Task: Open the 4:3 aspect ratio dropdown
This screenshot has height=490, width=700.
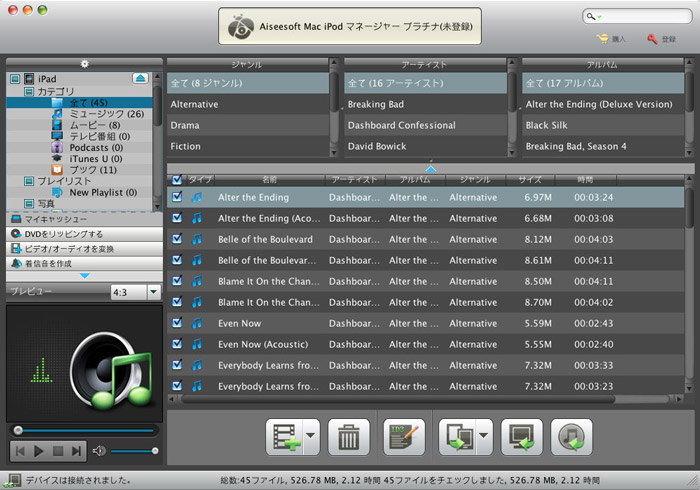Action: pyautogui.click(x=153, y=292)
